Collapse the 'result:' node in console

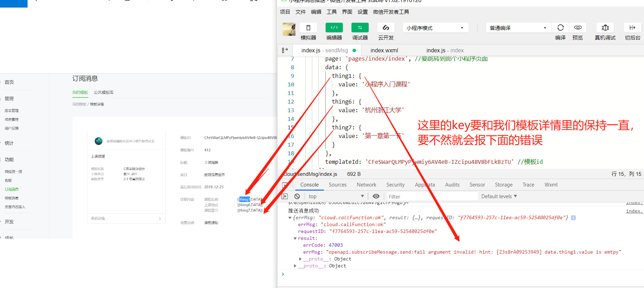pos(295,238)
